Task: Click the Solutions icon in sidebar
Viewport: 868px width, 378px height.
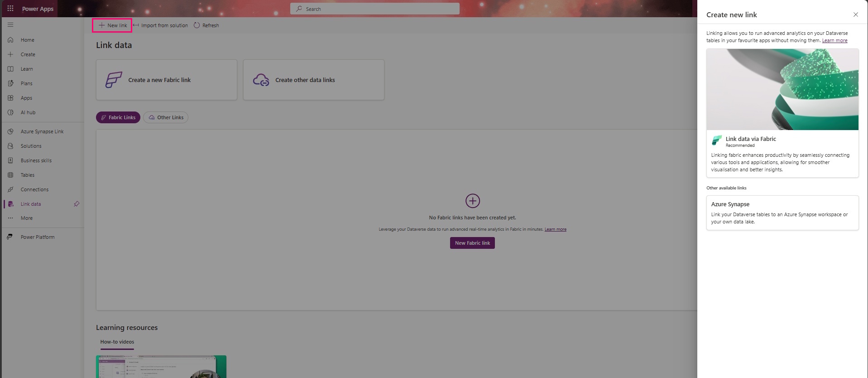Action: (10, 146)
